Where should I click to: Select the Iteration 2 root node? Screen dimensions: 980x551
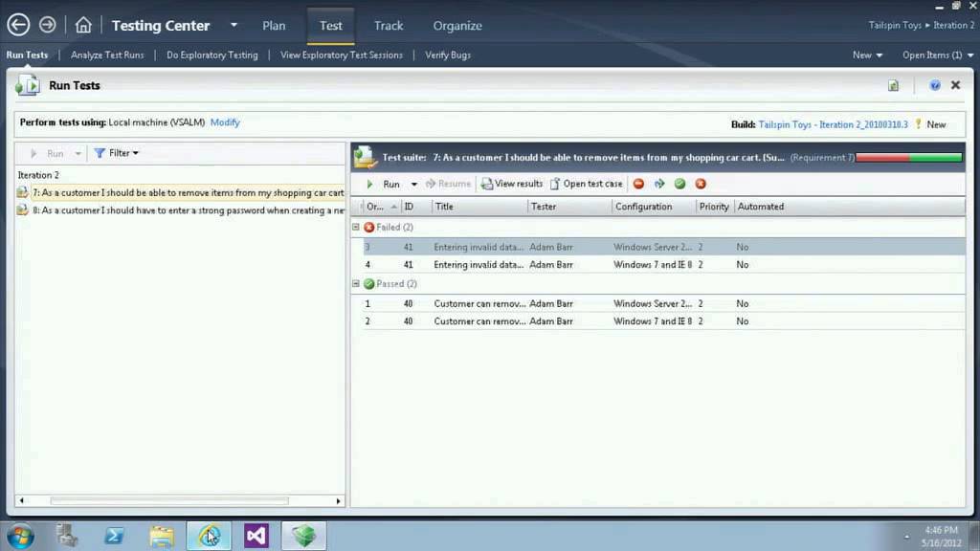(38, 175)
